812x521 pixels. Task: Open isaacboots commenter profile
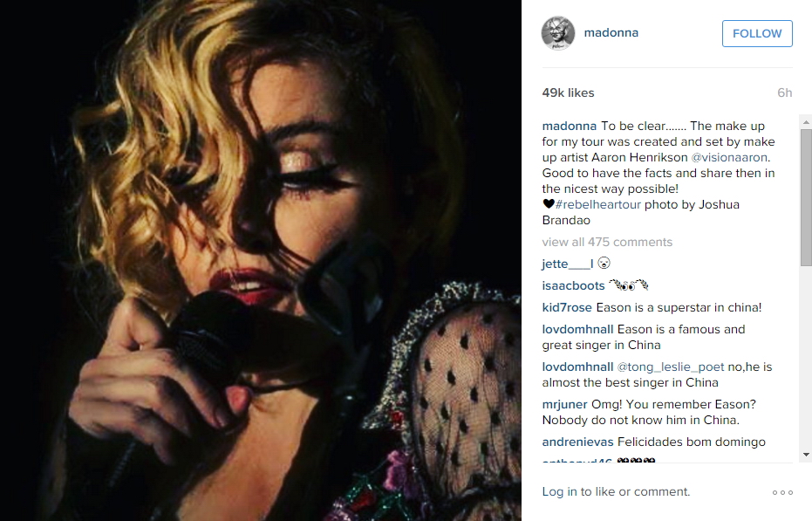click(573, 286)
